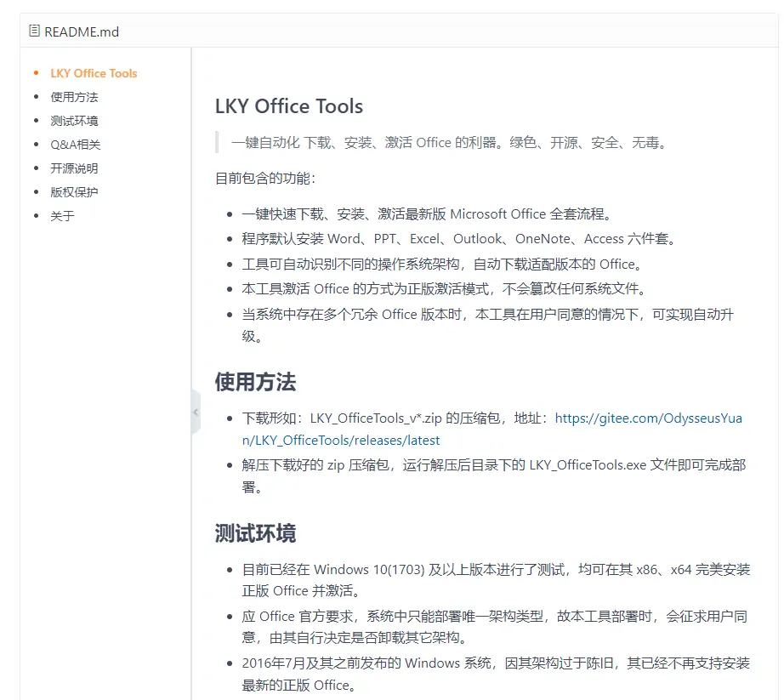
Task: Collapse the sidebar with the left chevron
Action: (x=196, y=411)
